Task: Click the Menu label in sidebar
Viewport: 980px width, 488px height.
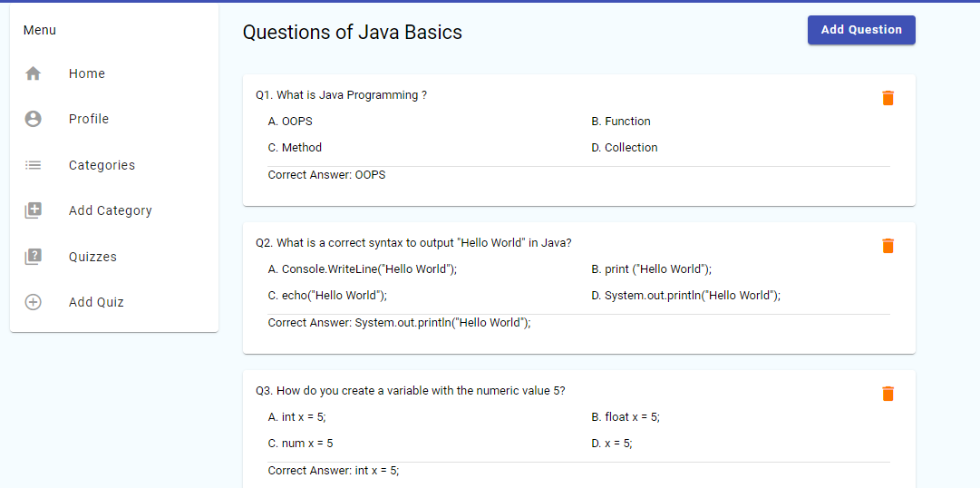Action: (x=39, y=30)
